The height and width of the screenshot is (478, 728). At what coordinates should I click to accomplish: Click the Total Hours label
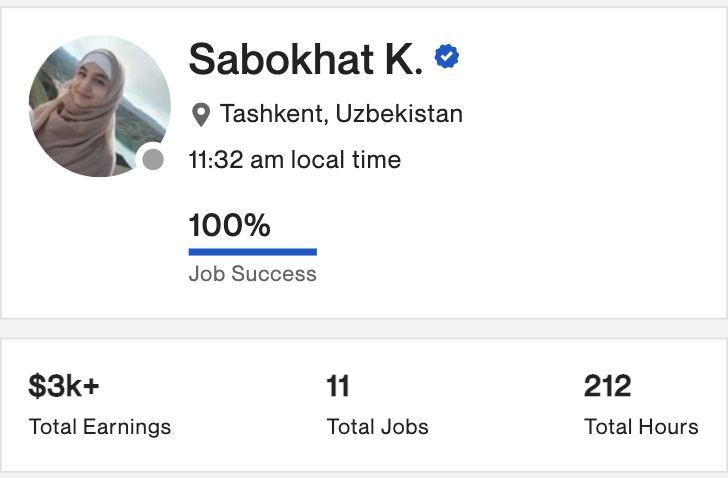[641, 427]
